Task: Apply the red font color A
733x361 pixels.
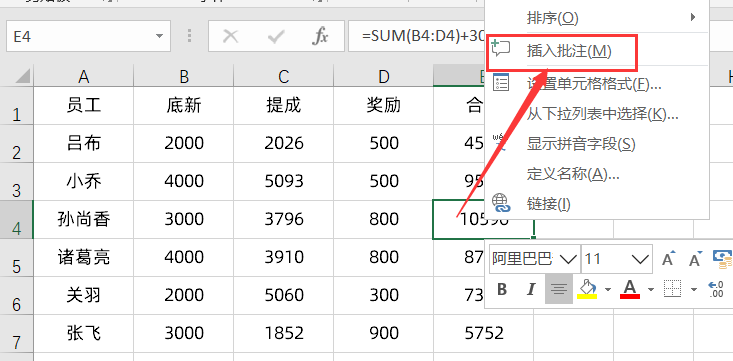Action: pos(630,289)
